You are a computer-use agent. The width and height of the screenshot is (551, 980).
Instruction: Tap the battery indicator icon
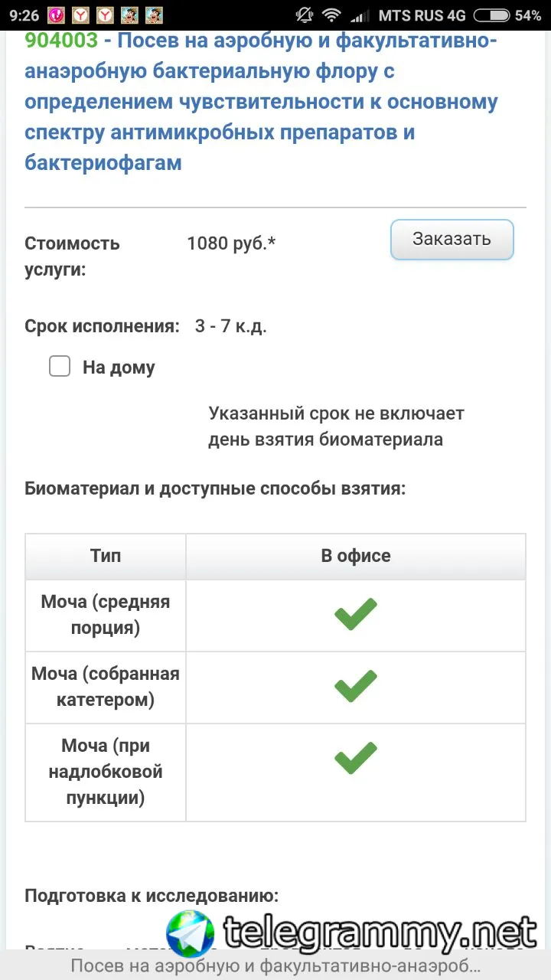(491, 15)
